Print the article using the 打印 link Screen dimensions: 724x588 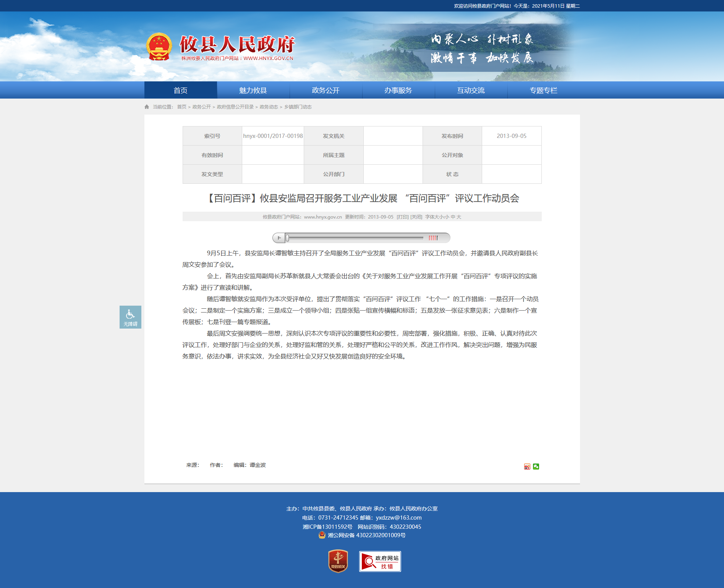coord(402,217)
